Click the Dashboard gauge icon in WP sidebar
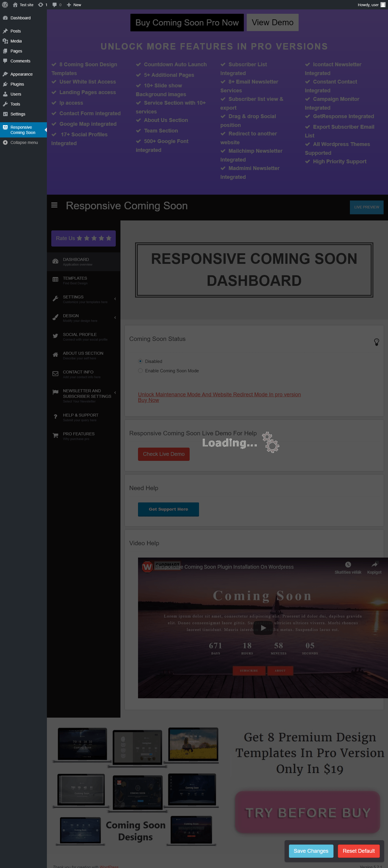388x868 pixels. coord(5,18)
